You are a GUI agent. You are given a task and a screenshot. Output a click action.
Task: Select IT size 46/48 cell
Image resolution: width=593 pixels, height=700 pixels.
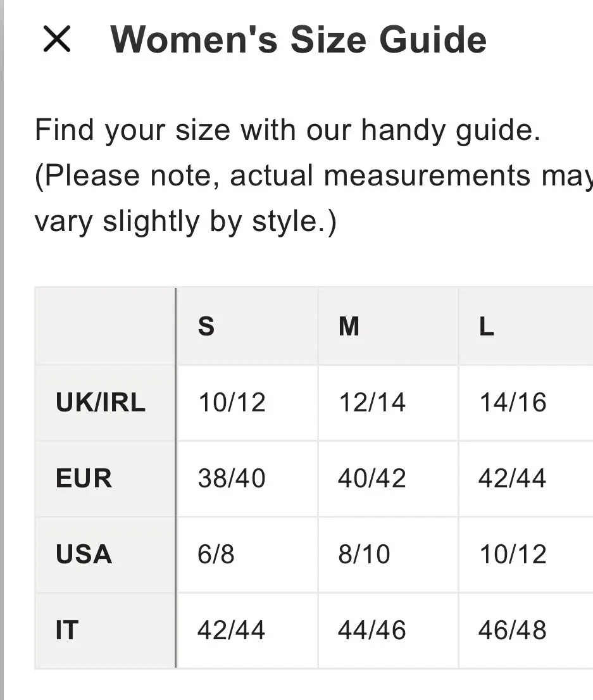click(513, 630)
